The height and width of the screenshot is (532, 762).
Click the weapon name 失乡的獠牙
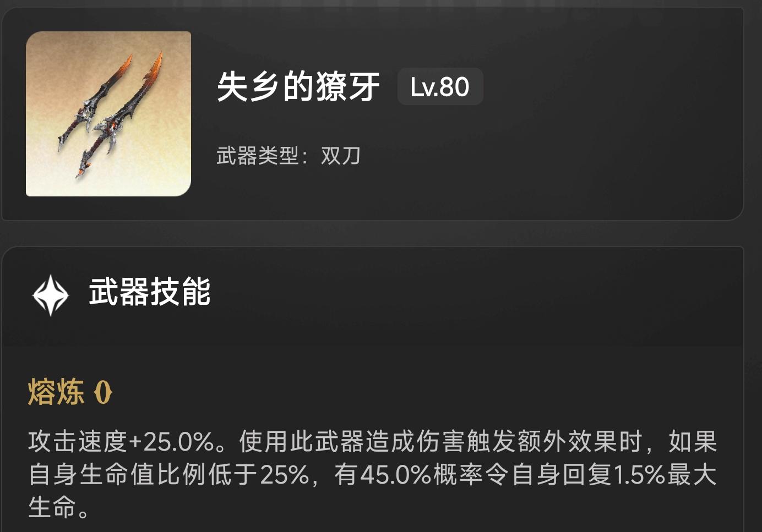point(298,87)
